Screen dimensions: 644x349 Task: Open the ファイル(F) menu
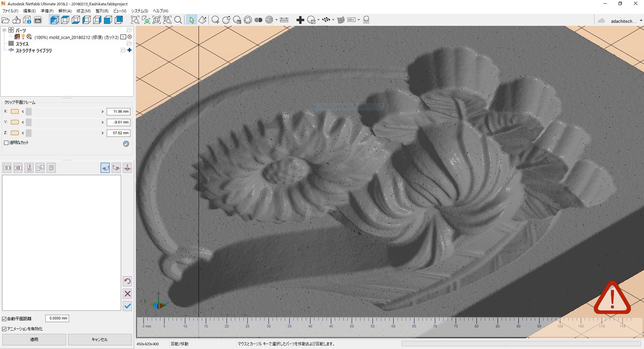tap(10, 11)
